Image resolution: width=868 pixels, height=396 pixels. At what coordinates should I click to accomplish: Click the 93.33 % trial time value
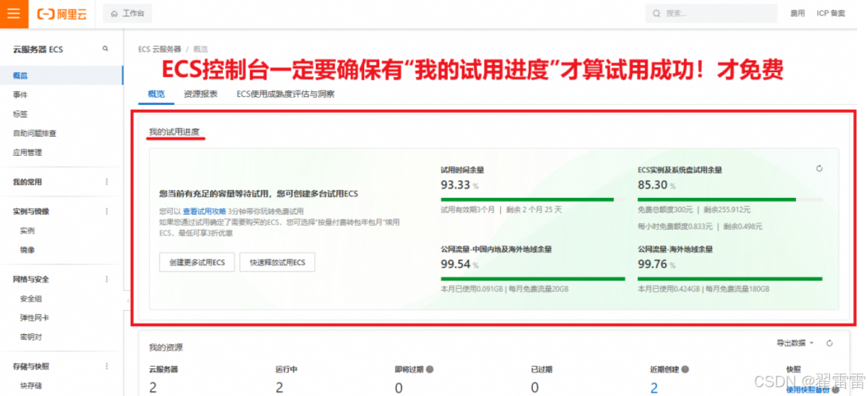click(x=459, y=184)
